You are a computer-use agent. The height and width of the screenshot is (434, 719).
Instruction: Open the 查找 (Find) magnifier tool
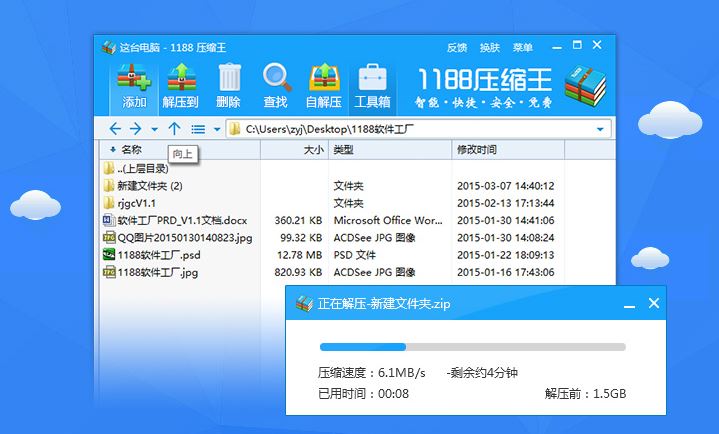(276, 86)
